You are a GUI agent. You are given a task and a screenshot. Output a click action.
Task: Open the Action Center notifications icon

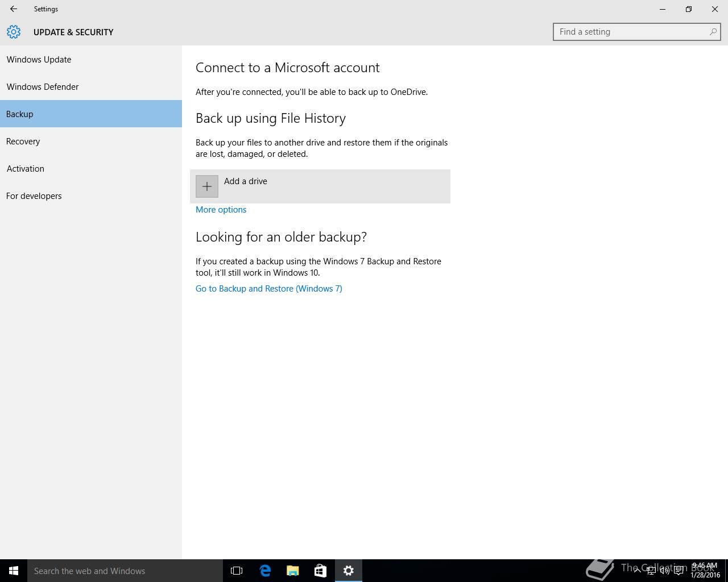tap(679, 571)
